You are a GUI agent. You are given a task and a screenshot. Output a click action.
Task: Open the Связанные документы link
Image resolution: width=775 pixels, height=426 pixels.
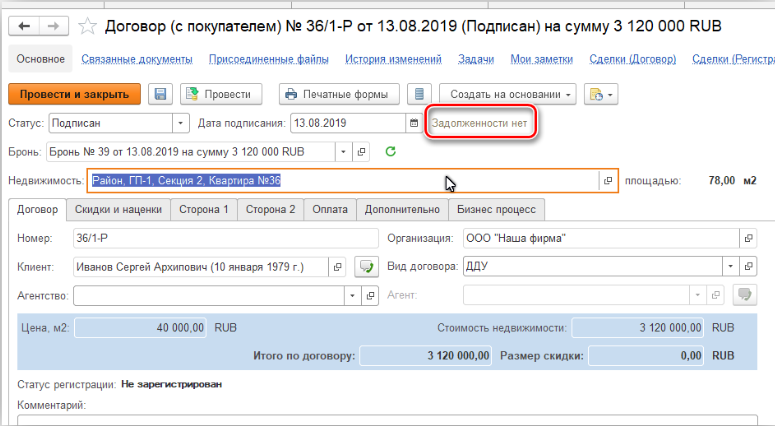136,60
